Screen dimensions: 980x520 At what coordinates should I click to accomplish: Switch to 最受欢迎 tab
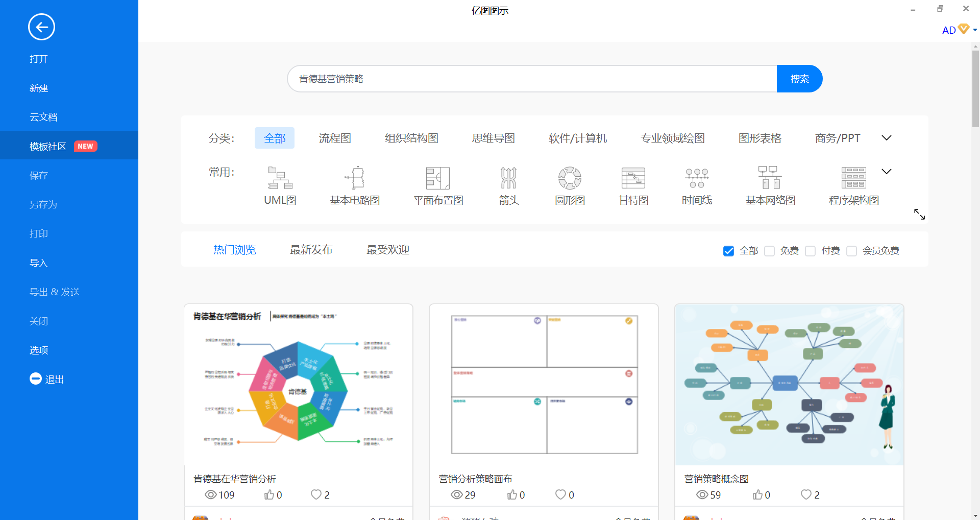click(x=388, y=250)
